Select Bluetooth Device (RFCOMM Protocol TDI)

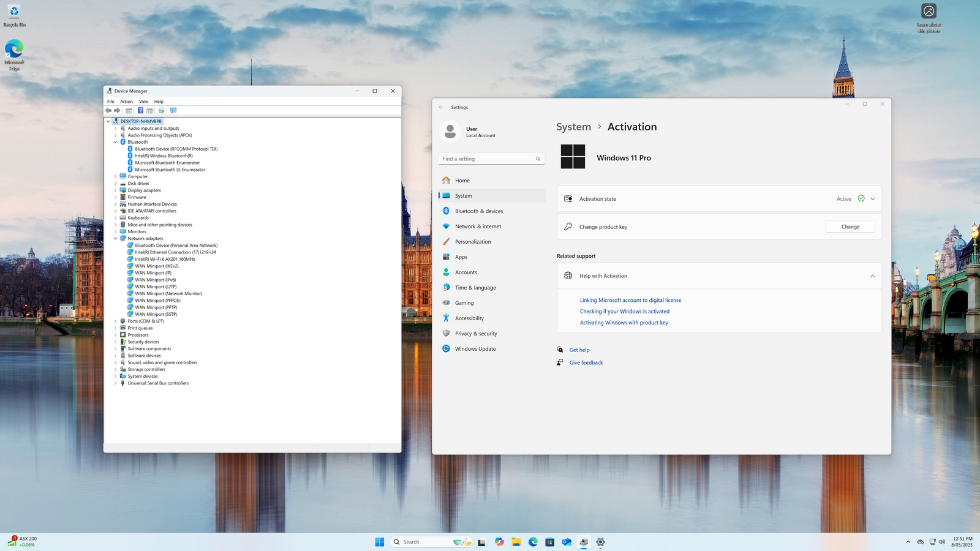point(176,149)
